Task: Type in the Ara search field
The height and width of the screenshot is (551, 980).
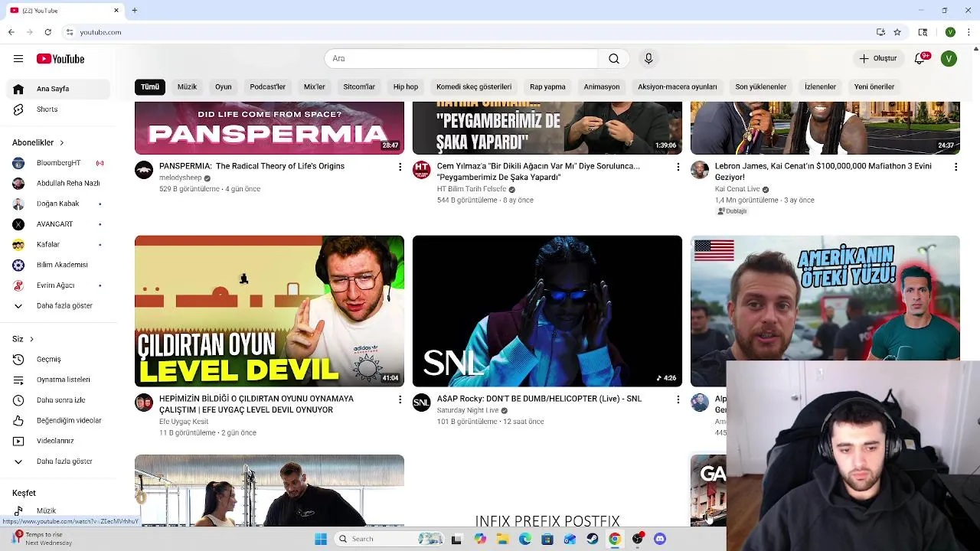Action: (x=461, y=59)
